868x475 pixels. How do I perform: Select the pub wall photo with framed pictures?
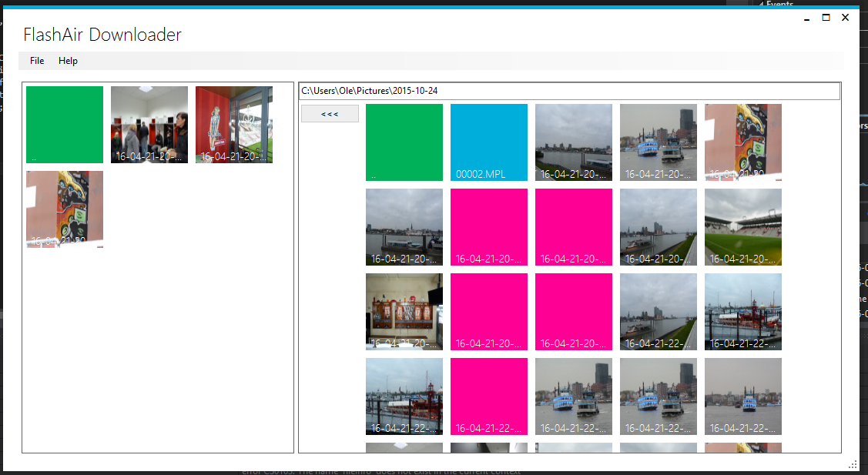pyautogui.click(x=404, y=312)
